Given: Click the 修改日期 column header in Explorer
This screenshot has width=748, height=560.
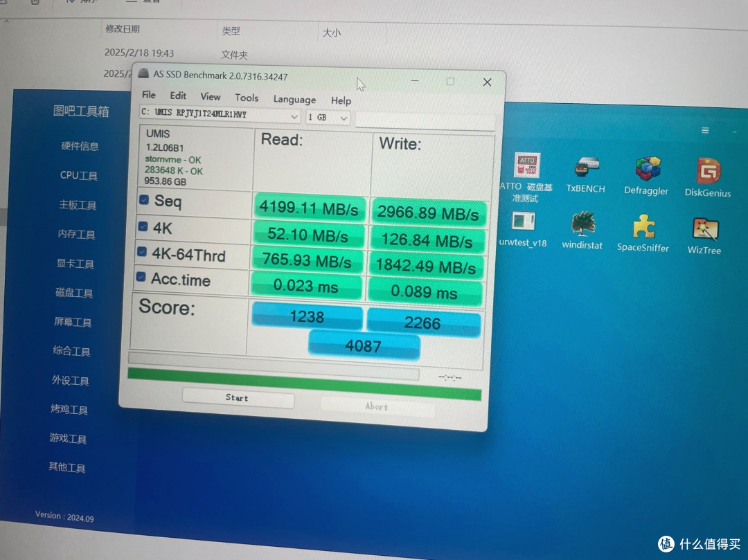Looking at the screenshot, I should 123,29.
